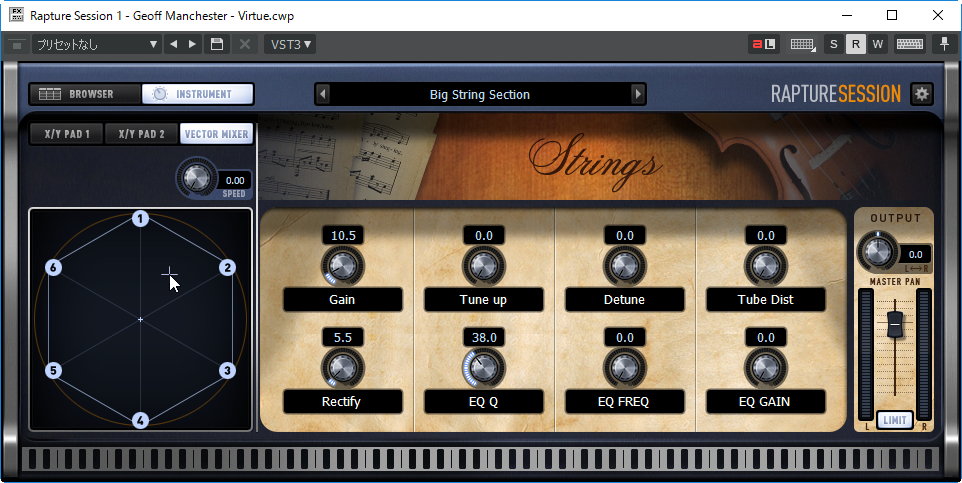
Task: Click the Gain label button
Action: pyautogui.click(x=342, y=299)
